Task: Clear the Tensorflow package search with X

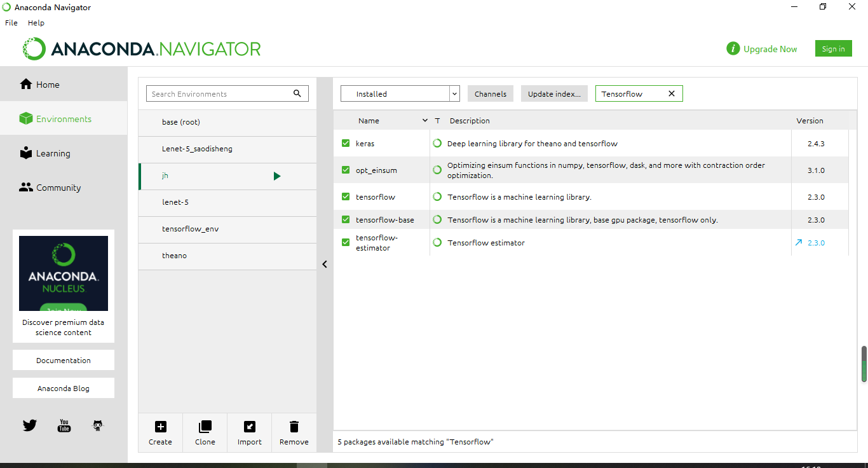Action: (672, 93)
